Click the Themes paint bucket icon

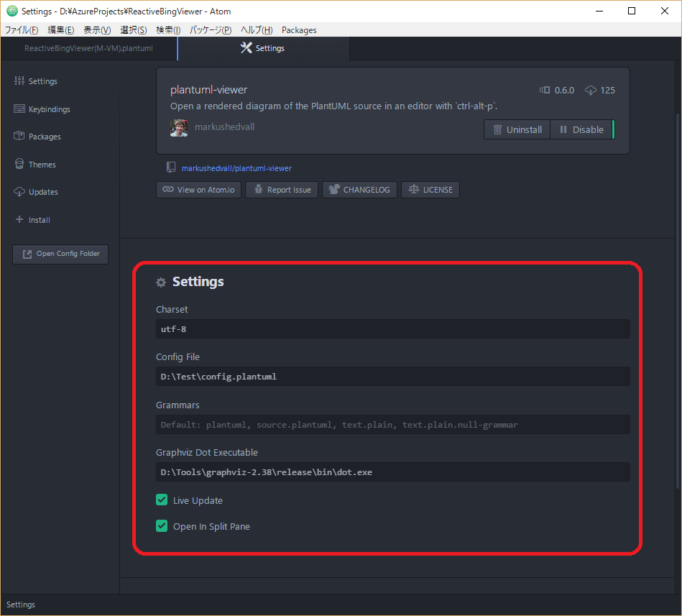[x=19, y=164]
